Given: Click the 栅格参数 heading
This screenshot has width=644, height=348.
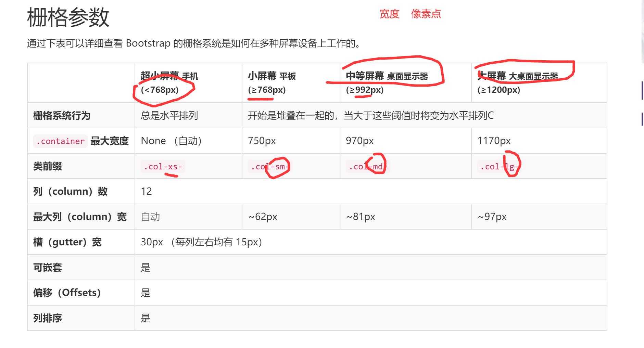Looking at the screenshot, I should coord(68,17).
